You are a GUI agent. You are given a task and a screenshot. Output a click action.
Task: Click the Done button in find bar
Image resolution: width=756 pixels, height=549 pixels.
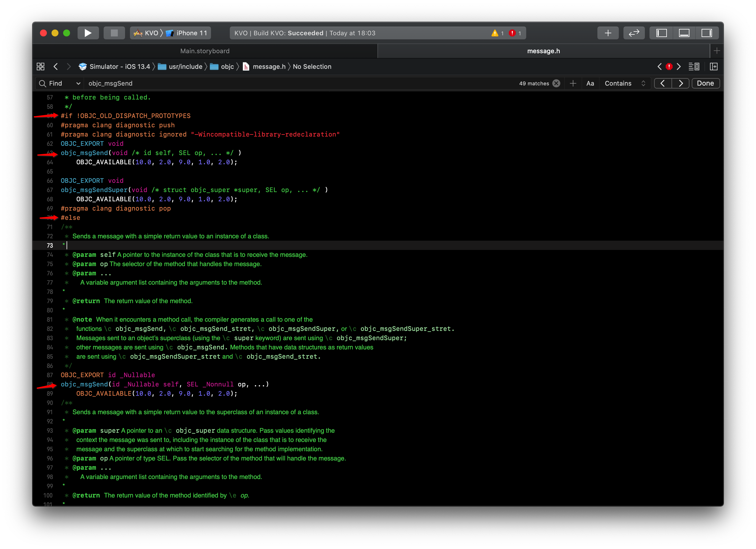[x=705, y=83]
